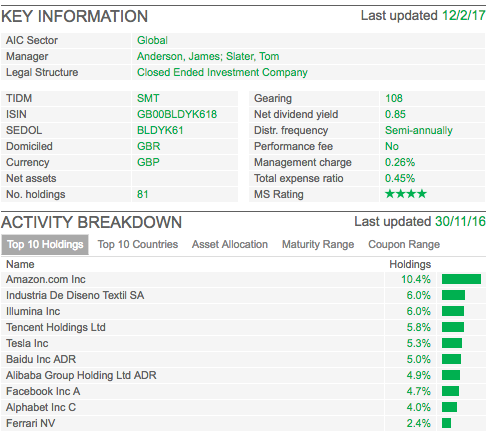Click the KEY INFORMATION heading
This screenshot has height=437, width=501.
click(74, 16)
